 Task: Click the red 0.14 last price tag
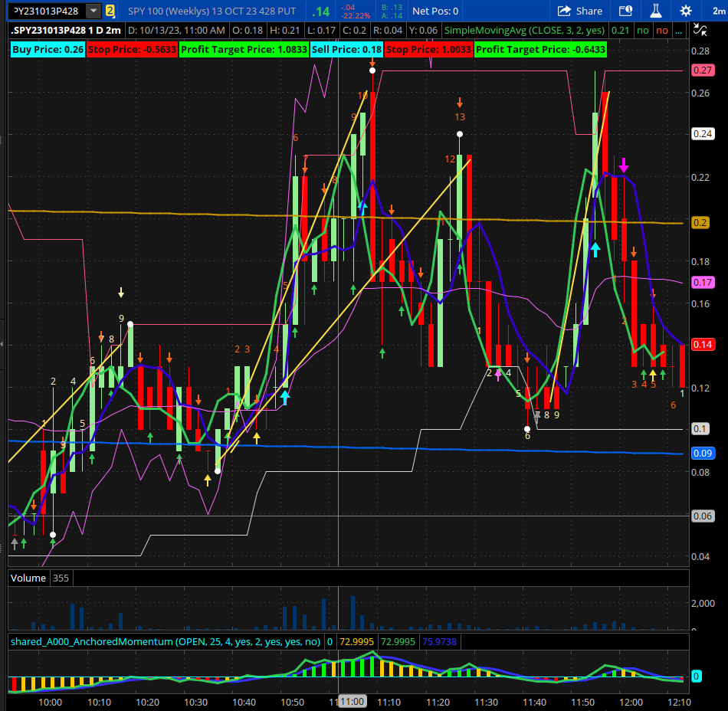(702, 344)
